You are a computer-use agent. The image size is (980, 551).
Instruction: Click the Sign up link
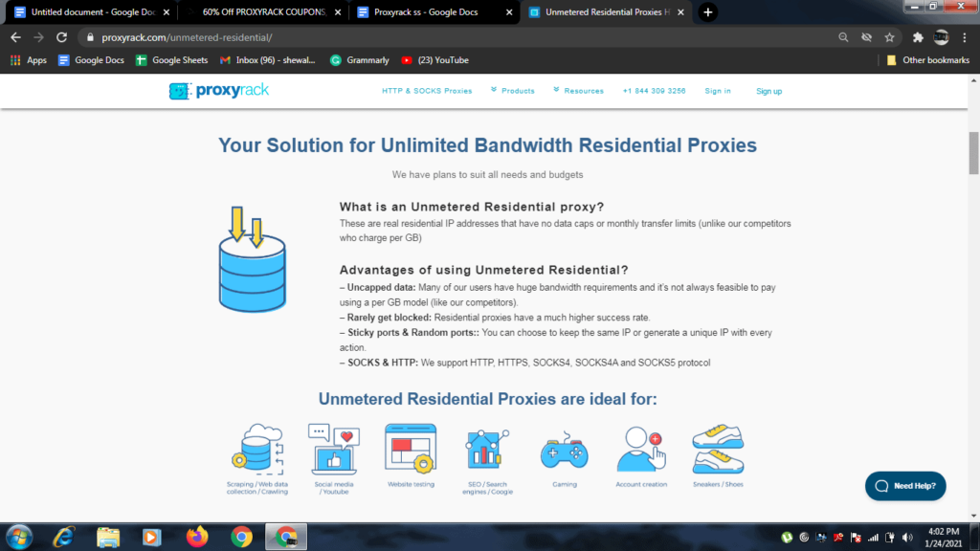point(768,91)
